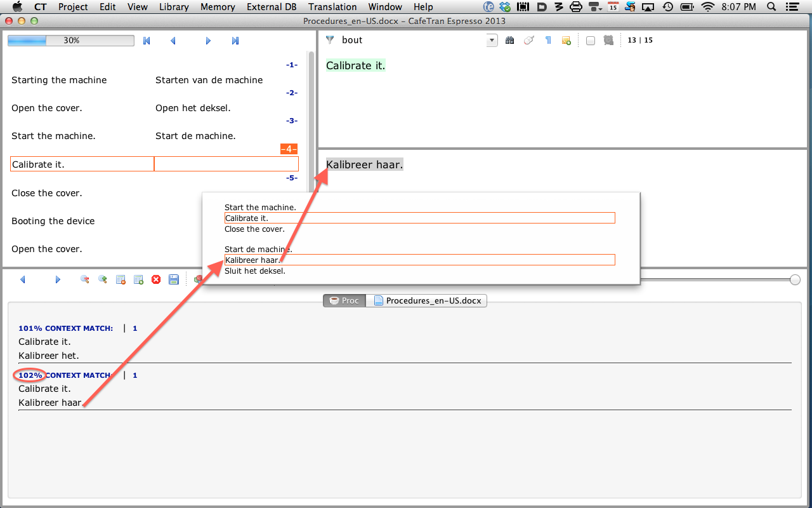Click the mouse icon in search toolbar
The image size is (812, 508).
[x=528, y=41]
